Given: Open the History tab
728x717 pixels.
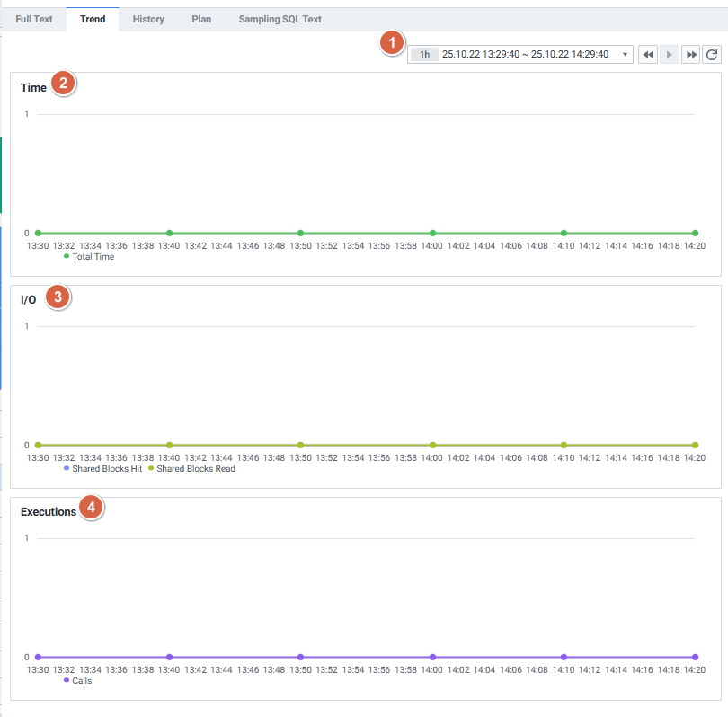Looking at the screenshot, I should pos(148,19).
